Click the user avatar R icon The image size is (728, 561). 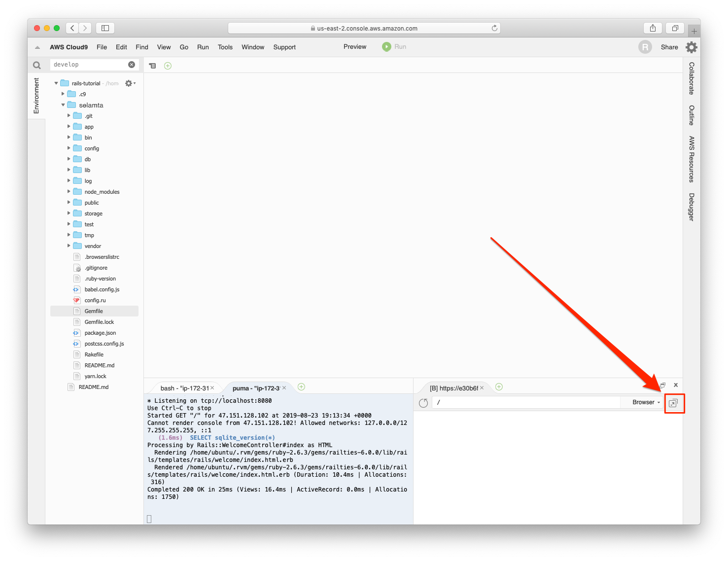pos(645,47)
